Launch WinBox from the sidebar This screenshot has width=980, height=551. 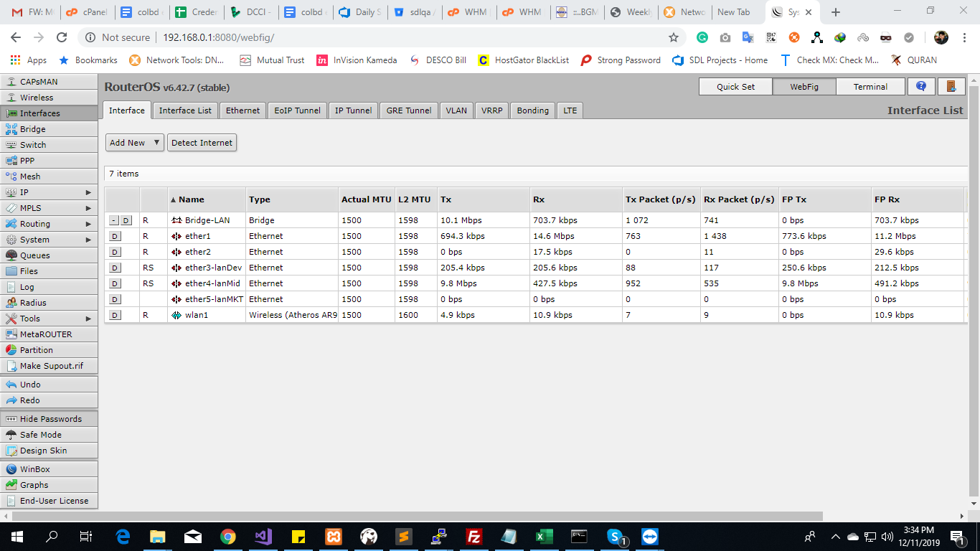point(34,469)
